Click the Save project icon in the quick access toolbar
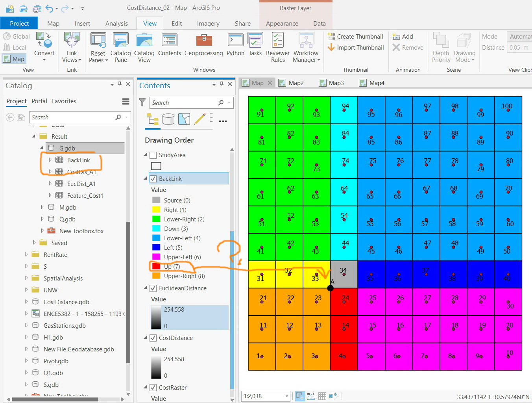The height and width of the screenshot is (403, 532). coord(37,8)
